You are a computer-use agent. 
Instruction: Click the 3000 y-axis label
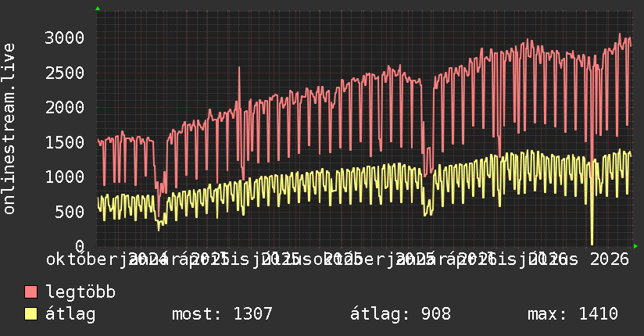pos(65,38)
